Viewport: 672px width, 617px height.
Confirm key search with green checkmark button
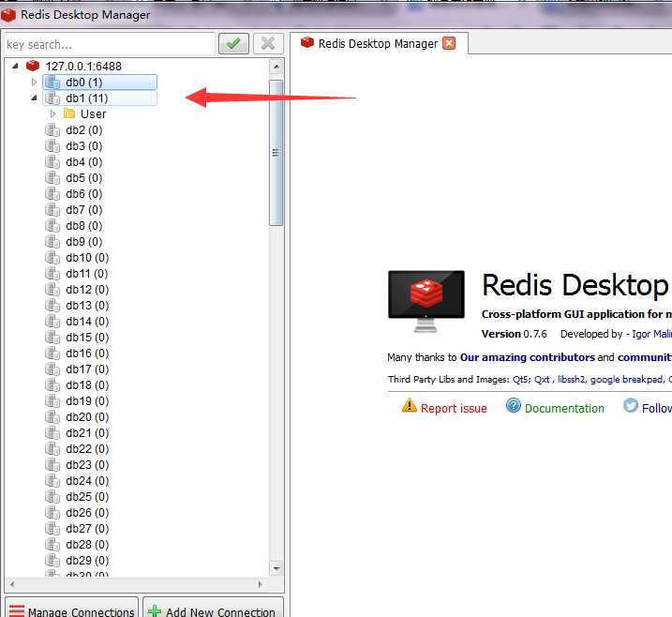233,44
